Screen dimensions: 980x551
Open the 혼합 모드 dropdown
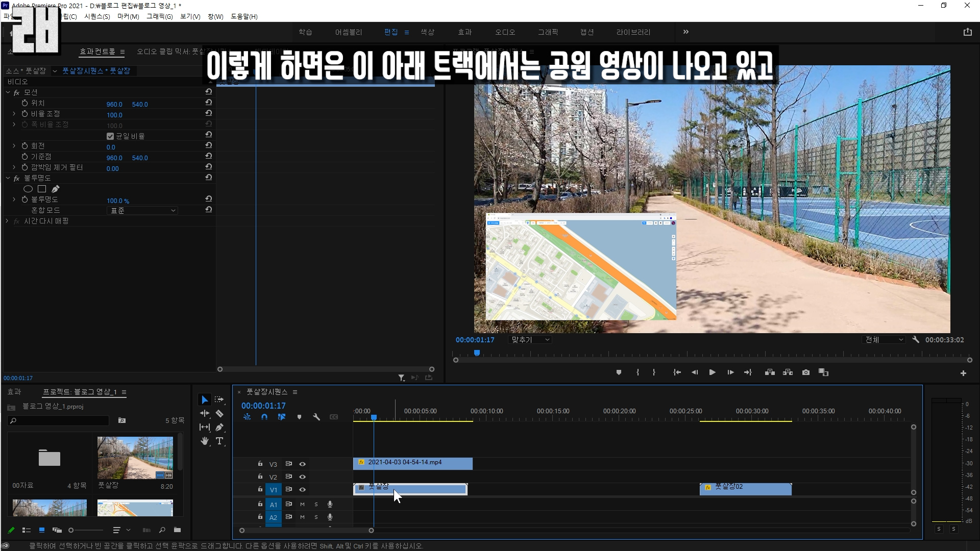[x=142, y=211]
